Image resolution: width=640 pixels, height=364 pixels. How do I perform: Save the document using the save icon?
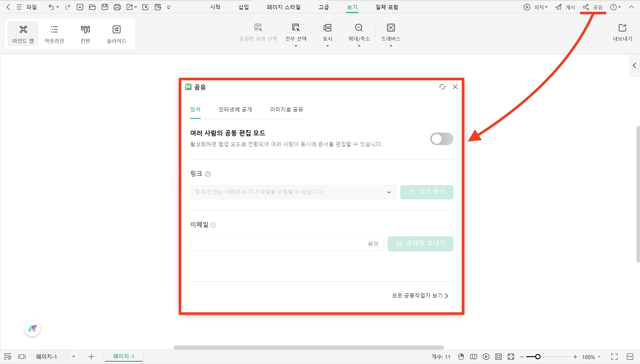(105, 7)
